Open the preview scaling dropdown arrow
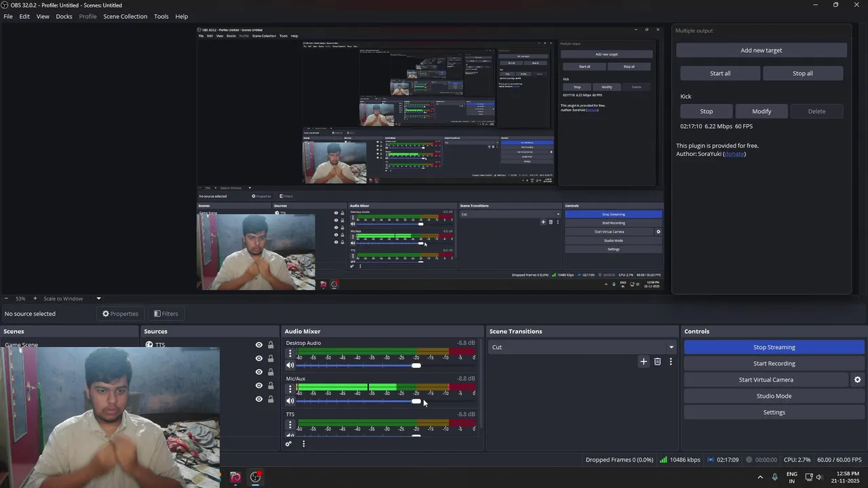The height and width of the screenshot is (488, 868). pyautogui.click(x=98, y=298)
